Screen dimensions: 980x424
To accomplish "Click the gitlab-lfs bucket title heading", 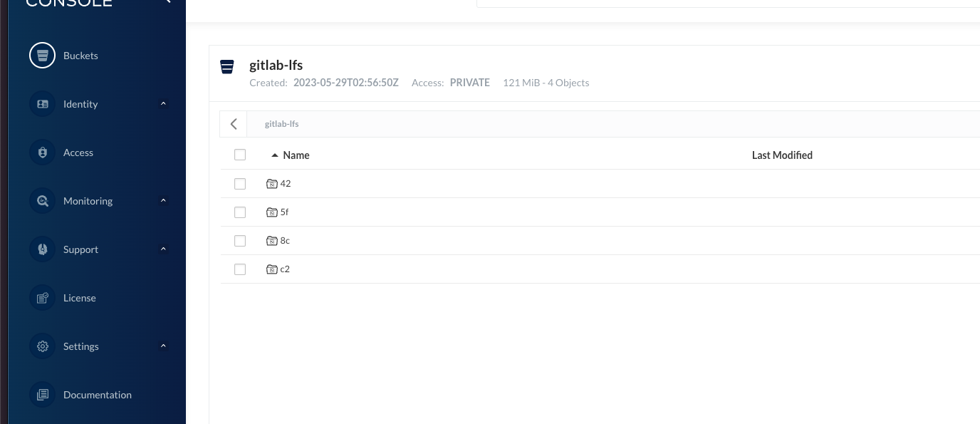I will point(276,65).
